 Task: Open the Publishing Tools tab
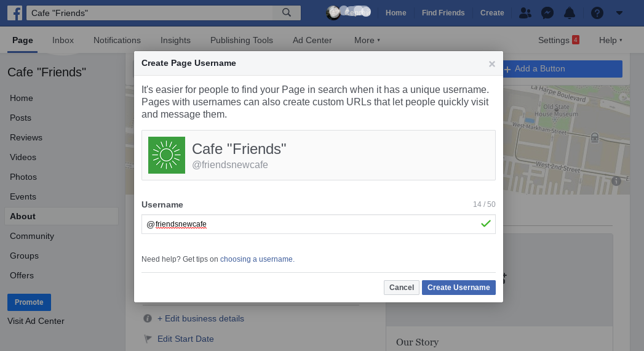click(242, 40)
